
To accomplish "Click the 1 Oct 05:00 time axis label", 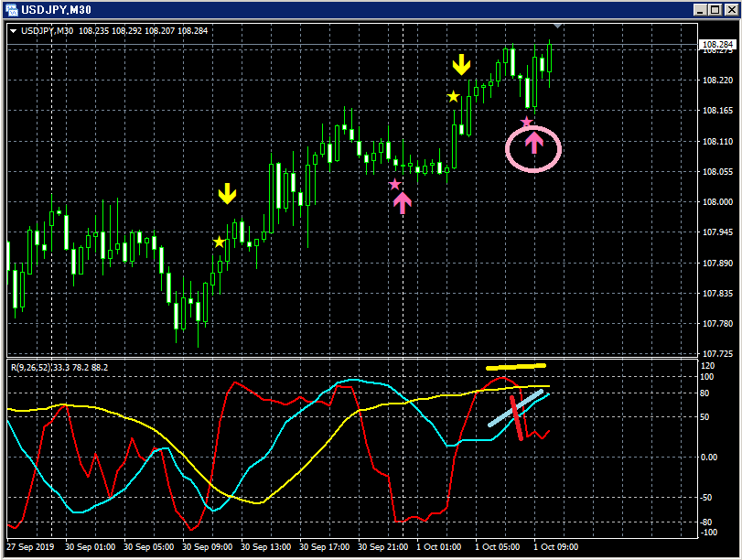I will tap(498, 547).
